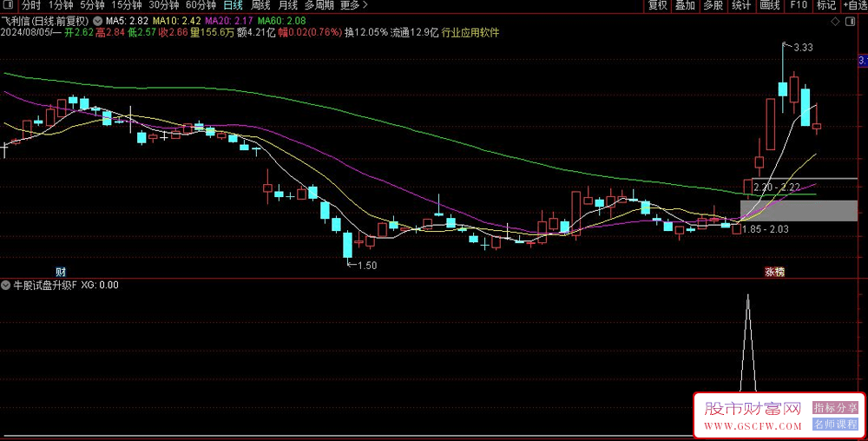Add stock via +自选 button
The width and height of the screenshot is (868, 441).
click(x=855, y=5)
